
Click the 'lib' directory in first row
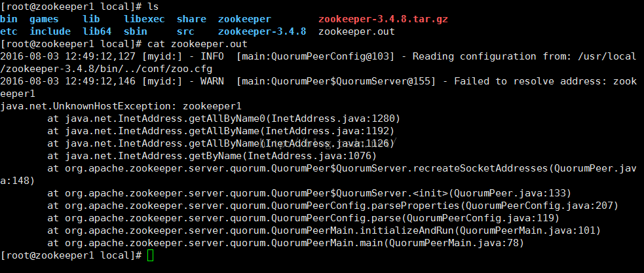[91, 19]
